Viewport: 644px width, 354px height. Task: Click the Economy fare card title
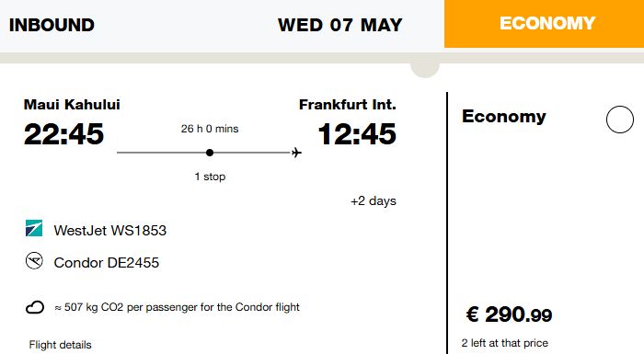point(504,117)
